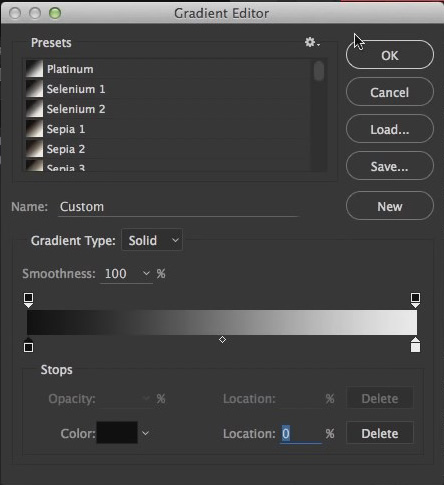Select the right opacity stop above gradient
Viewport: 444px width, 485px height.
pyautogui.click(x=415, y=300)
